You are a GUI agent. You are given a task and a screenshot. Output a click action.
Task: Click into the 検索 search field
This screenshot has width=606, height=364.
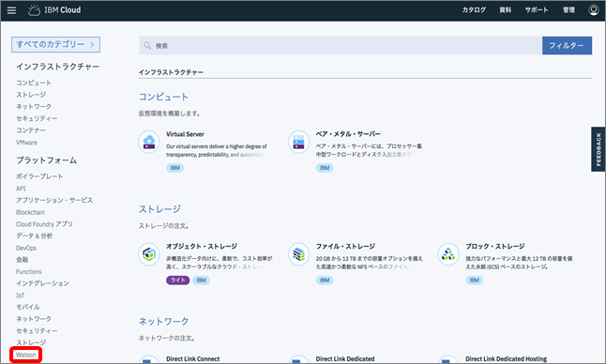pyautogui.click(x=341, y=46)
